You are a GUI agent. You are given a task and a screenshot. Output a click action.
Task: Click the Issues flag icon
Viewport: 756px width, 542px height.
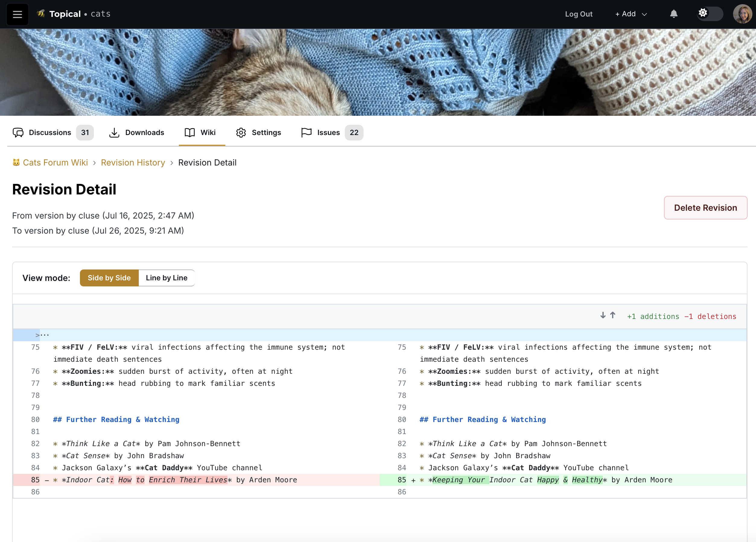coord(306,133)
